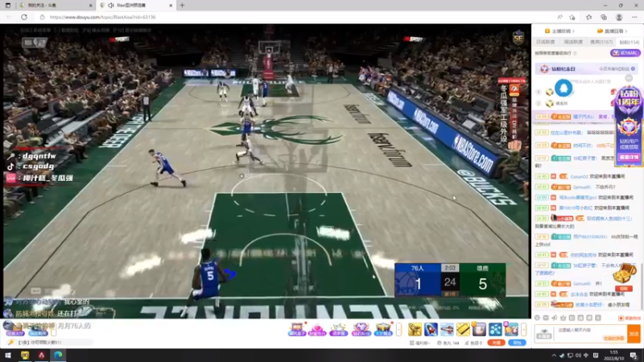Click gold ticket gift icon
Screen dimensions: 644x362
(x=463, y=329)
